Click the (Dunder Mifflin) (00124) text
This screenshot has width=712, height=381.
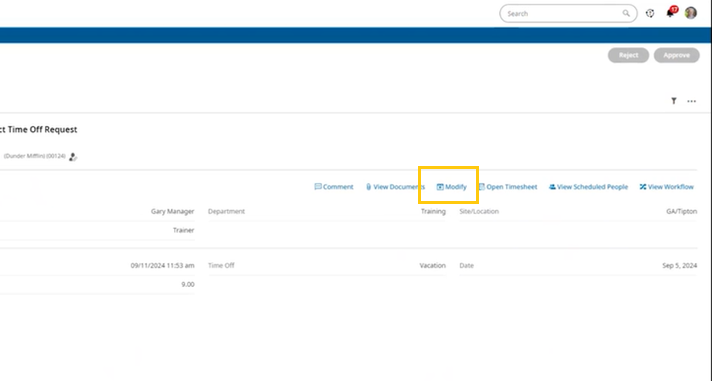(35, 156)
